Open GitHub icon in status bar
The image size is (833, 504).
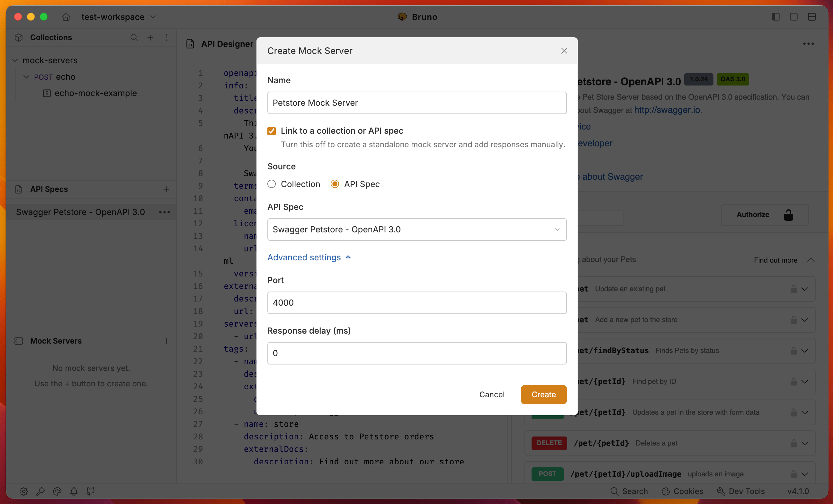pyautogui.click(x=91, y=491)
